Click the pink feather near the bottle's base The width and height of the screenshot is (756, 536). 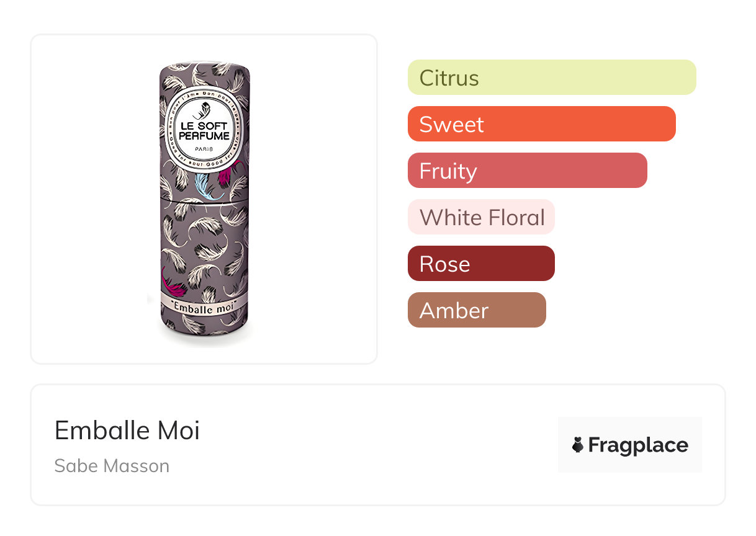click(x=174, y=284)
